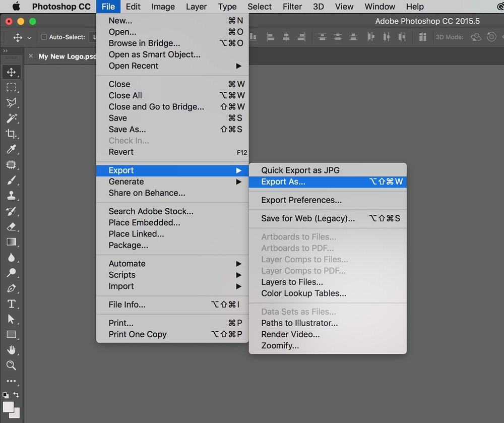This screenshot has height=423, width=504.
Task: Choose Save As... in File menu
Action: [172, 129]
